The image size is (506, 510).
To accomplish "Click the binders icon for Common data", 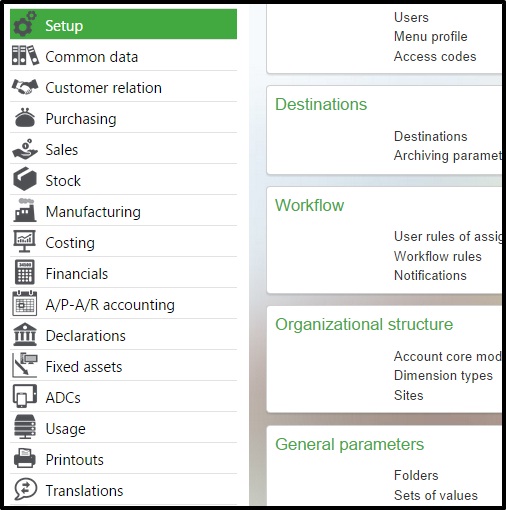I will [25, 55].
